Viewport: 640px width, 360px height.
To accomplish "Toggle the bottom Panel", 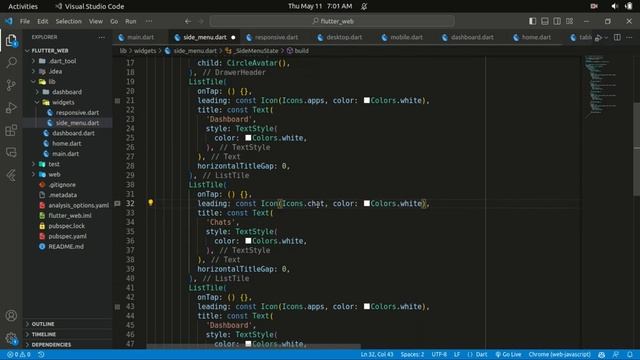I will coord(545,21).
